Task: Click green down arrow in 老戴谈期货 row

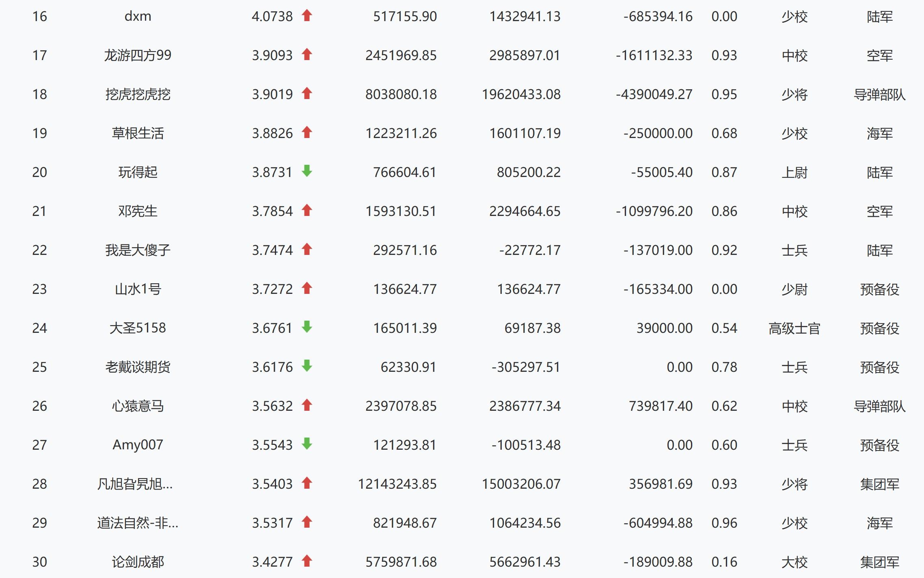Action: (x=307, y=366)
